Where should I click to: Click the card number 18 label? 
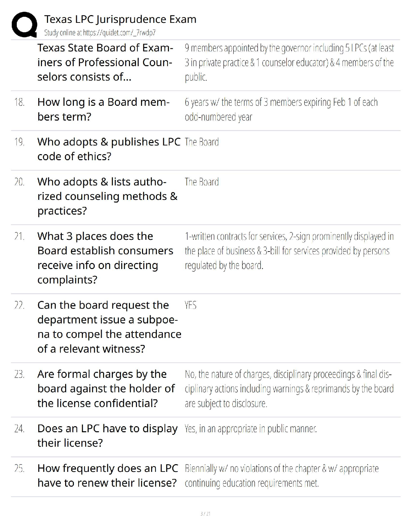pyautogui.click(x=19, y=102)
